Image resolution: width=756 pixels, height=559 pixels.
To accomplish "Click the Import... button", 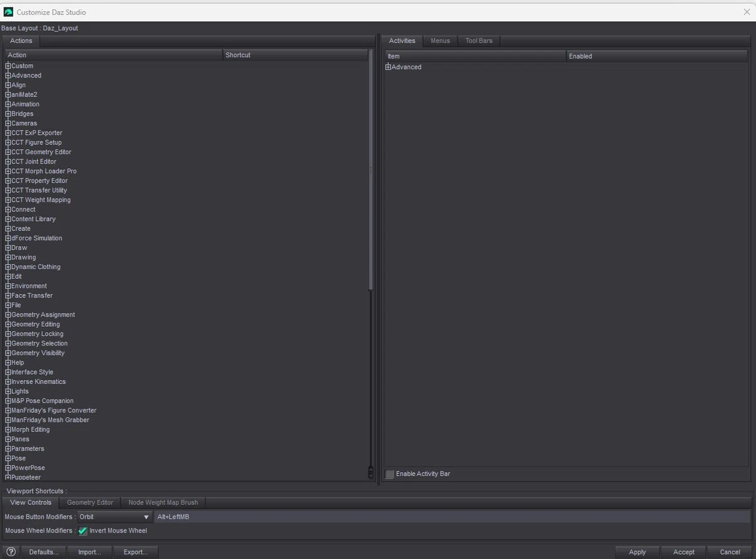I will coord(89,552).
